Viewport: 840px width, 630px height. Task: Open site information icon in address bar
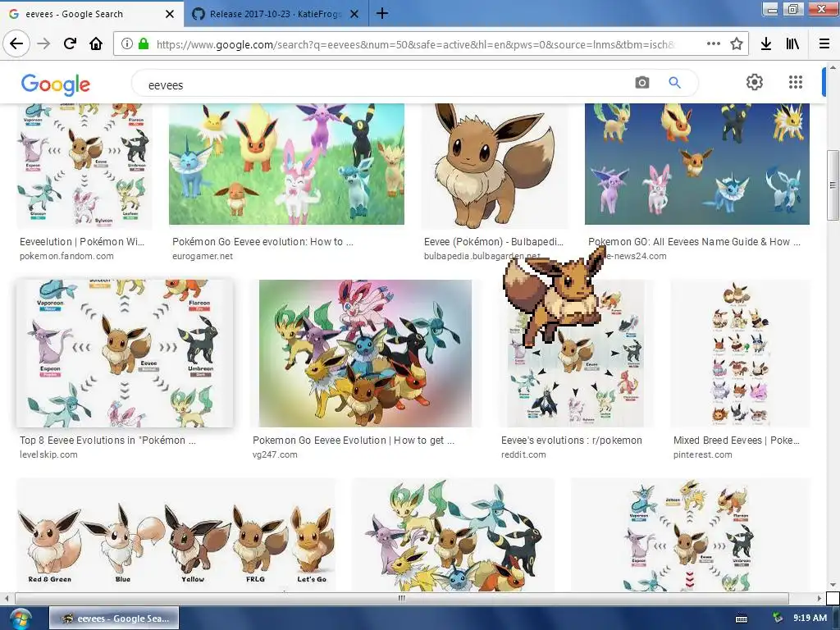coord(126,44)
